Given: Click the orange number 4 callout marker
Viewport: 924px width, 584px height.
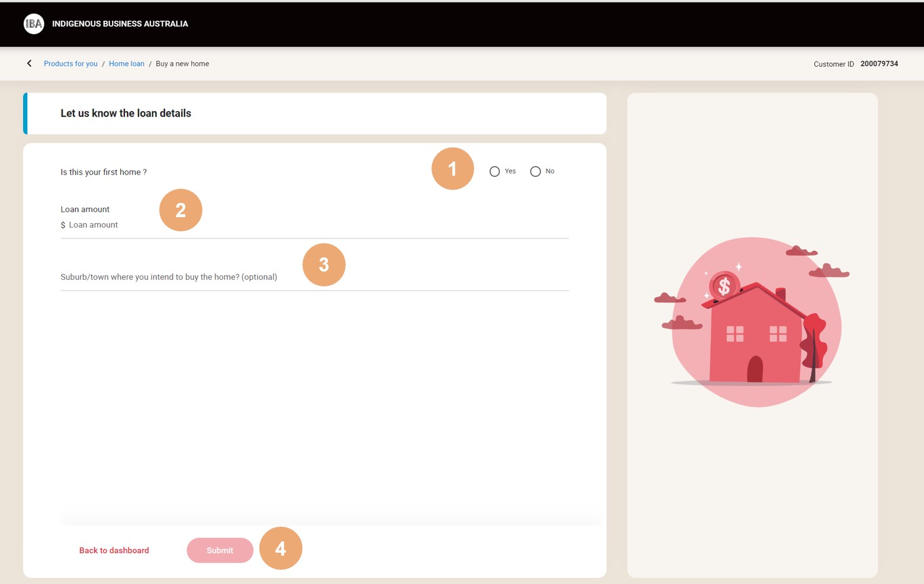Looking at the screenshot, I should click(x=281, y=548).
